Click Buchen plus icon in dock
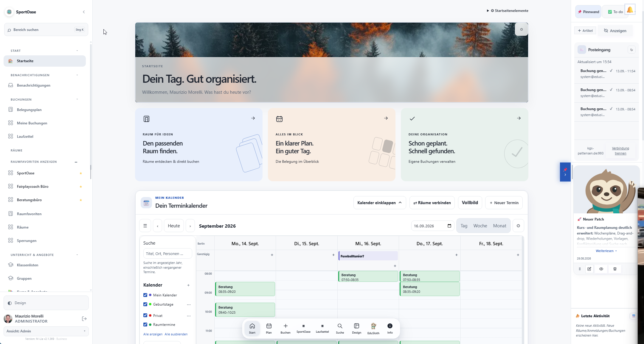 [x=285, y=329]
